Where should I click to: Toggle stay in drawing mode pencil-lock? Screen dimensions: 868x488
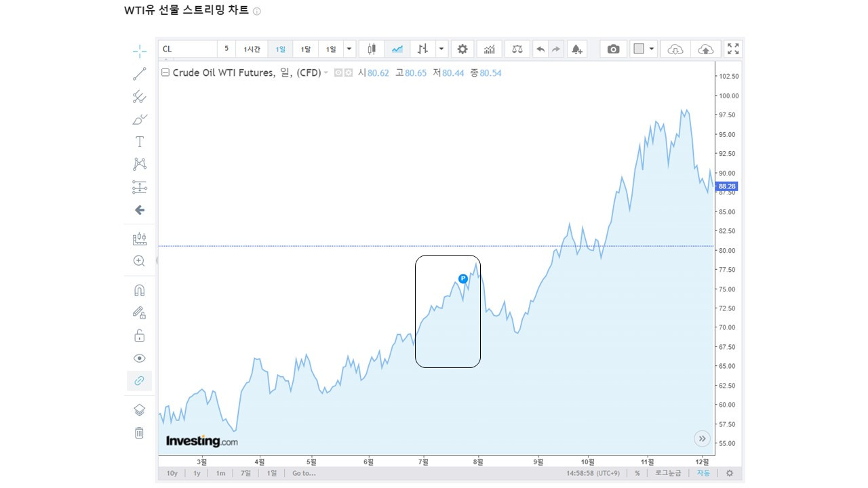click(139, 312)
